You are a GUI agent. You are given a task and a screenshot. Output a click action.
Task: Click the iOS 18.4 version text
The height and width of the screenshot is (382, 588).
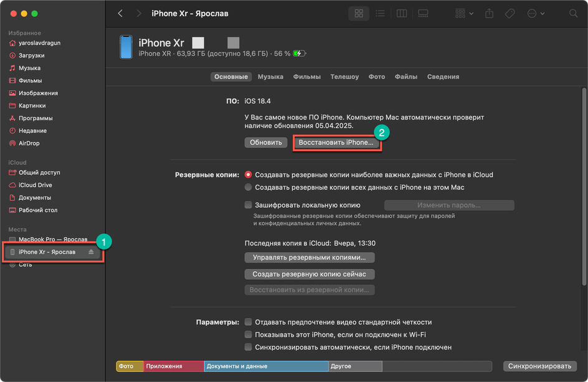click(x=258, y=101)
